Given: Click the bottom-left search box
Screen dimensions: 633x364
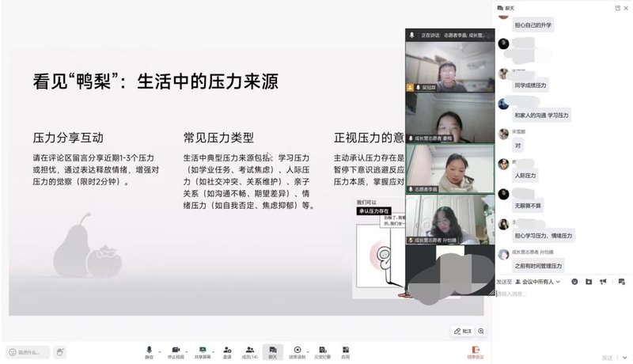Looking at the screenshot, I should (28, 352).
